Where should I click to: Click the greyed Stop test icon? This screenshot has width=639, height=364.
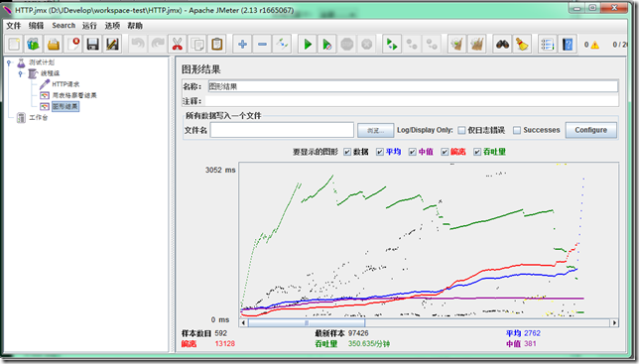pyautogui.click(x=347, y=44)
